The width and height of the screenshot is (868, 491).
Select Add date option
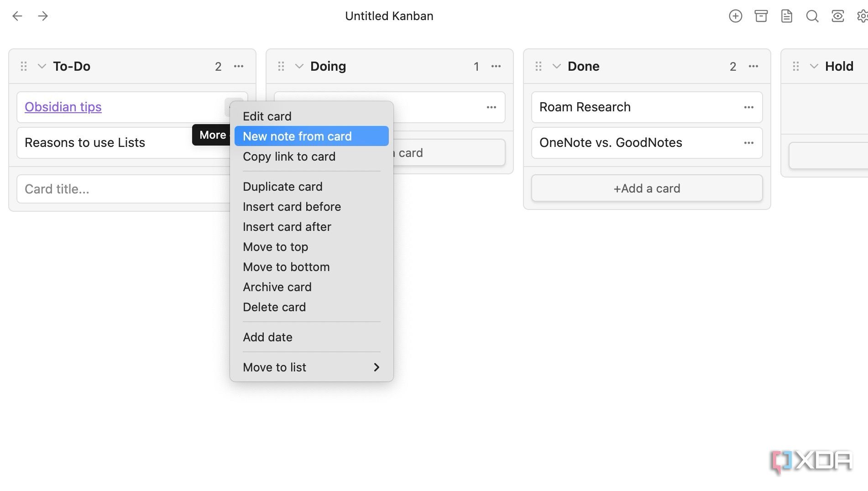(312, 337)
